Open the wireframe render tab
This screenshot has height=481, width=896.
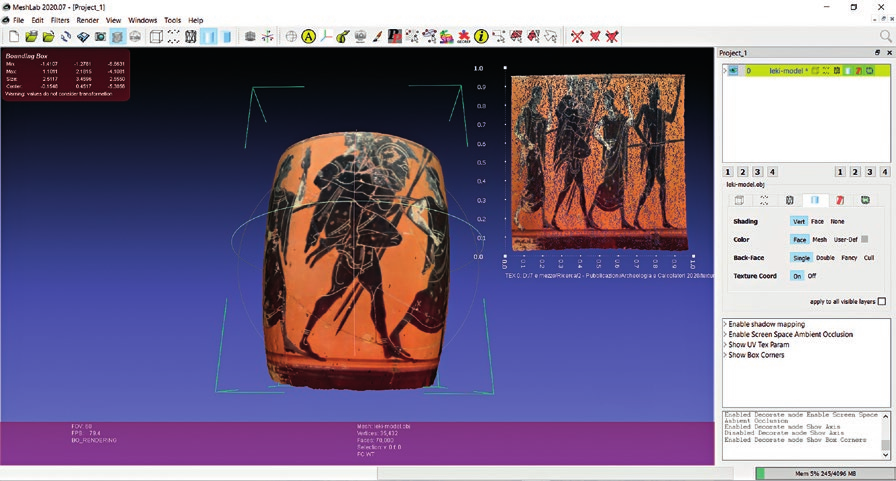click(789, 200)
